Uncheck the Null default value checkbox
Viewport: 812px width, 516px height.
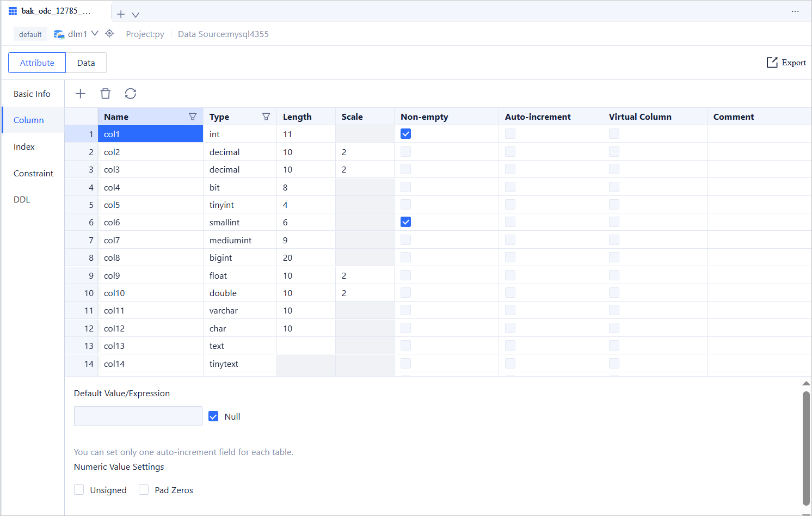pos(214,416)
